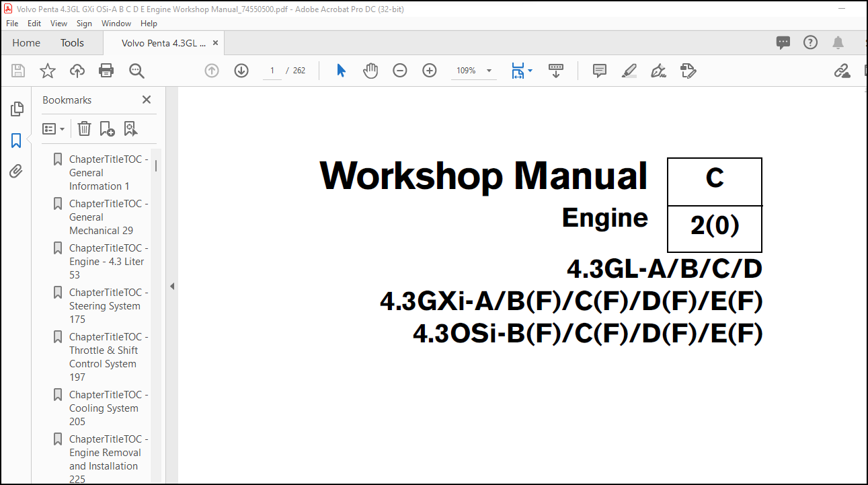The image size is (868, 485).
Task: Open the notifications bell
Action: tap(838, 42)
